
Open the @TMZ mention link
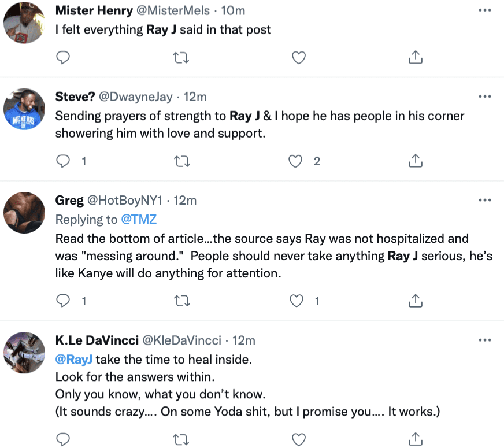[139, 219]
